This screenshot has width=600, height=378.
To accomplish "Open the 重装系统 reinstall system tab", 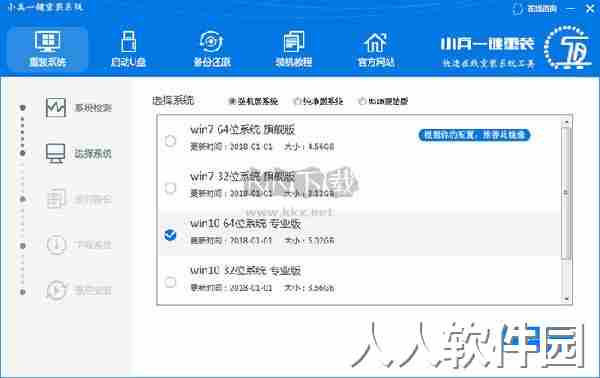I will (47, 49).
